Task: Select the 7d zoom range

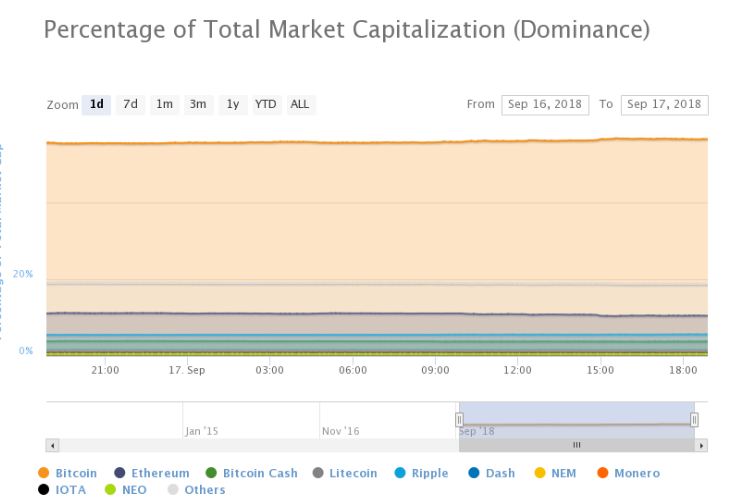Action: click(130, 104)
